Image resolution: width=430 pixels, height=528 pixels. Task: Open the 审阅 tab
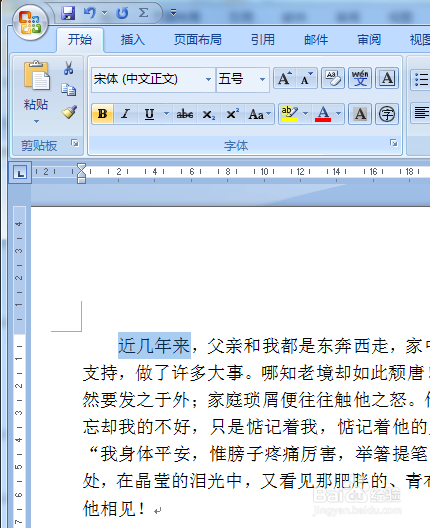coord(369,40)
